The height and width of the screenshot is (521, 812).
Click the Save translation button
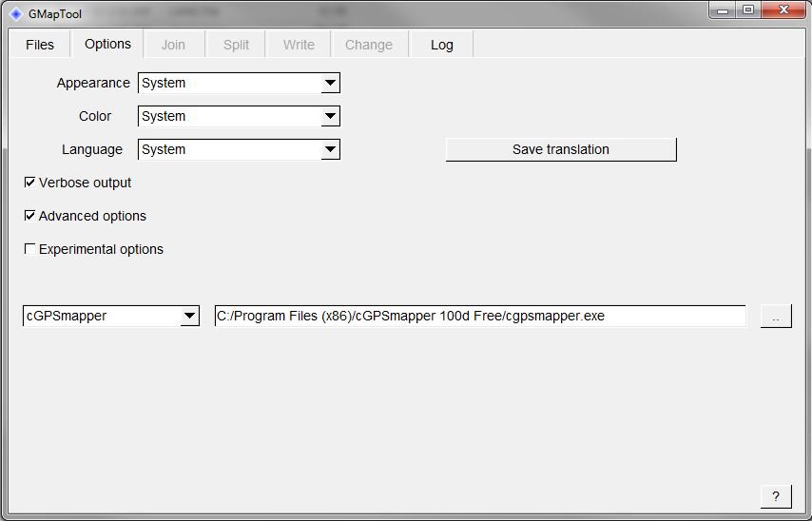point(561,149)
